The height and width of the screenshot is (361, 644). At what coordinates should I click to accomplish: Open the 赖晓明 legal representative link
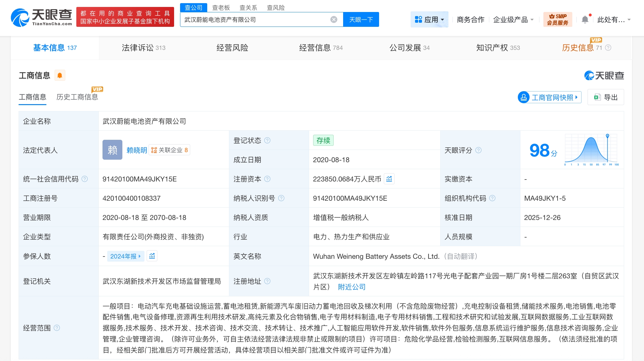pyautogui.click(x=137, y=150)
